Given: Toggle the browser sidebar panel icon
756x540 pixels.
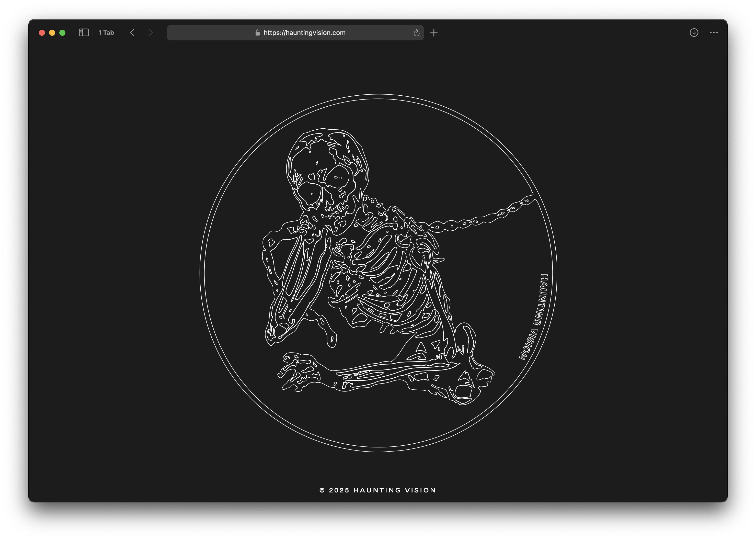Looking at the screenshot, I should pyautogui.click(x=84, y=32).
